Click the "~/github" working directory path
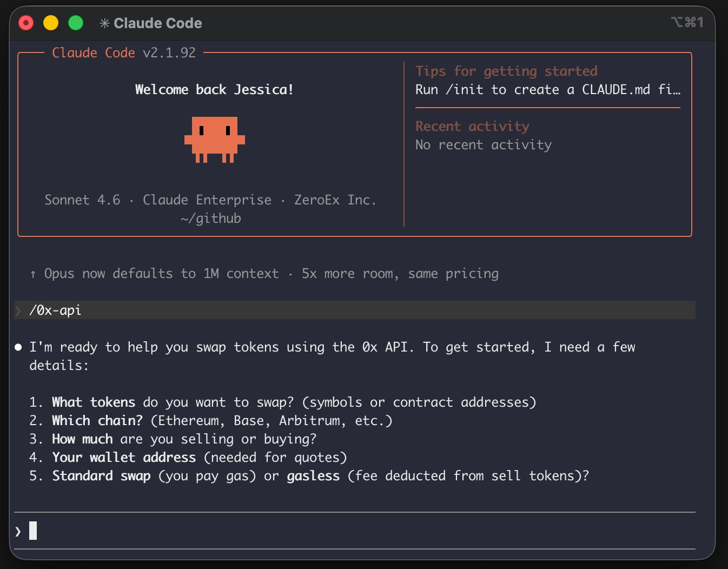The height and width of the screenshot is (569, 728). click(211, 218)
